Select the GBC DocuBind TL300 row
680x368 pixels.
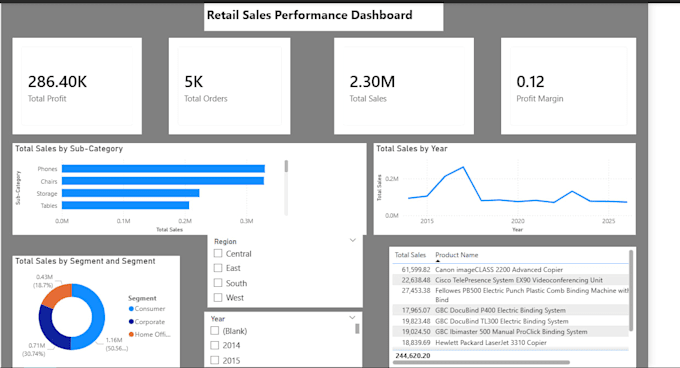pos(510,321)
